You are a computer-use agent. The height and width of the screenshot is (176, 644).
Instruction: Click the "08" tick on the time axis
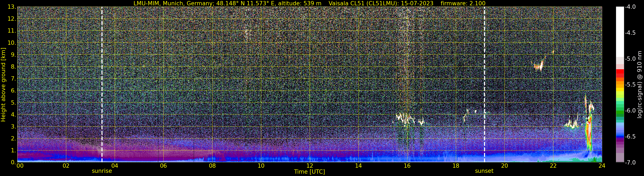pos(212,166)
